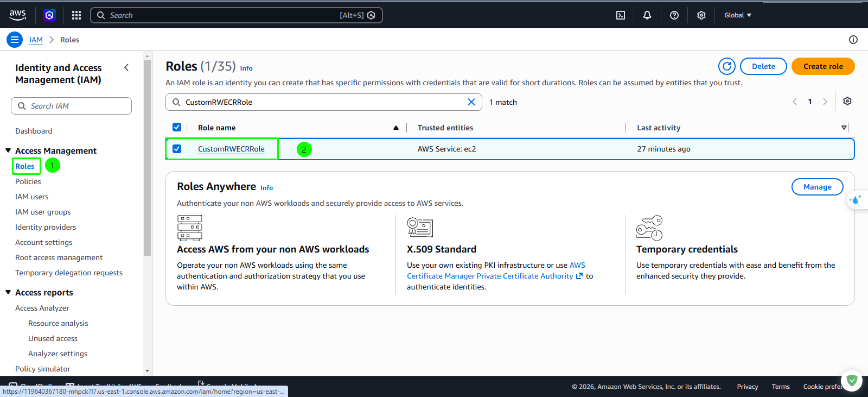Image resolution: width=868 pixels, height=397 pixels.
Task: Open Certificate Manager Private Certificate Authority link
Action: (x=495, y=276)
